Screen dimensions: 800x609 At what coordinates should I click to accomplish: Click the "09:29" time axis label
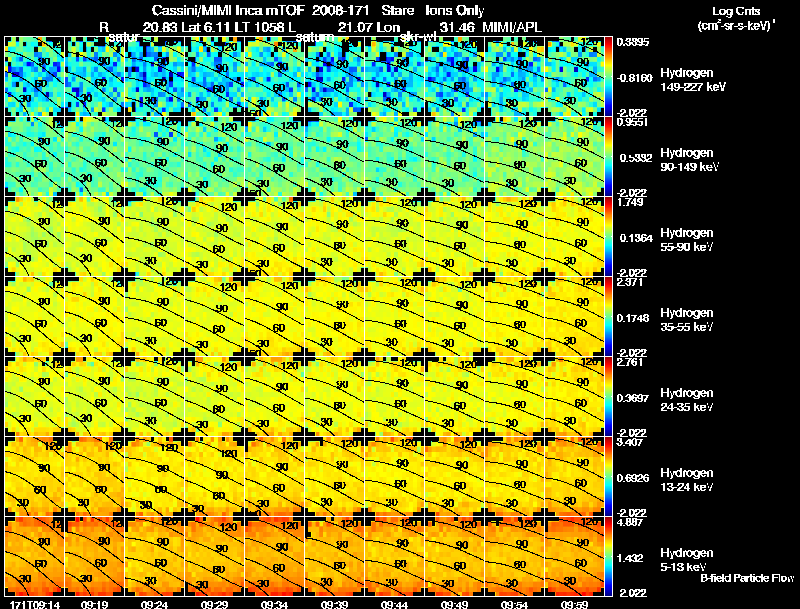214,604
